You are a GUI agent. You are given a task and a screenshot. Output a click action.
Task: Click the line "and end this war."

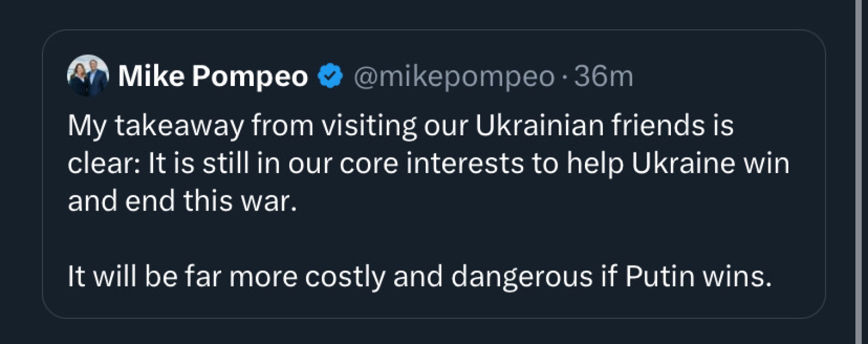pyautogui.click(x=183, y=202)
